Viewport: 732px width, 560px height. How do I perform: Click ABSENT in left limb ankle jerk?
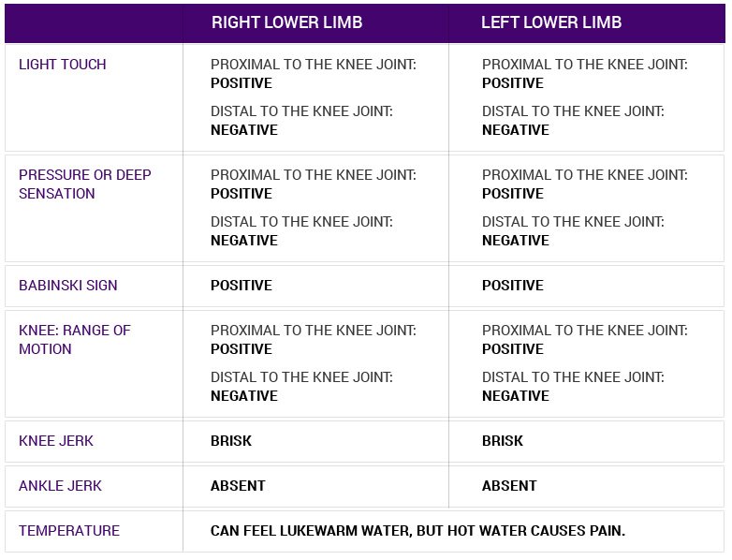[509, 486]
